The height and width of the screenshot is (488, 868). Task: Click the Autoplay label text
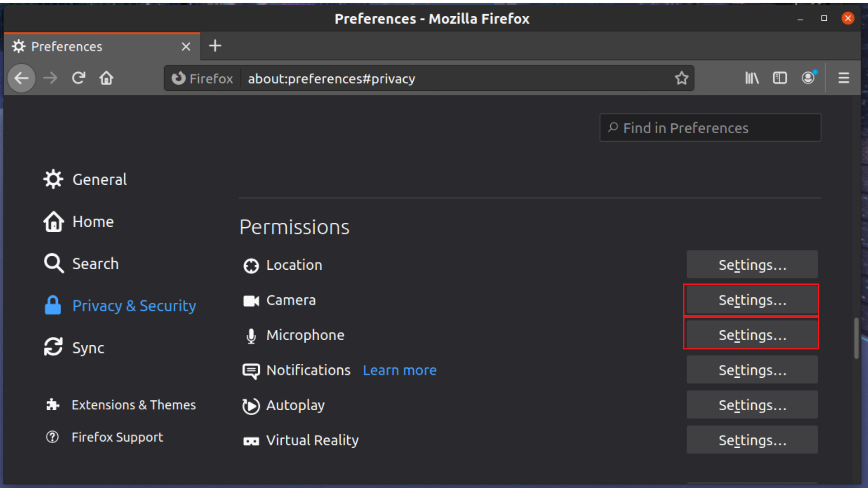tap(295, 406)
